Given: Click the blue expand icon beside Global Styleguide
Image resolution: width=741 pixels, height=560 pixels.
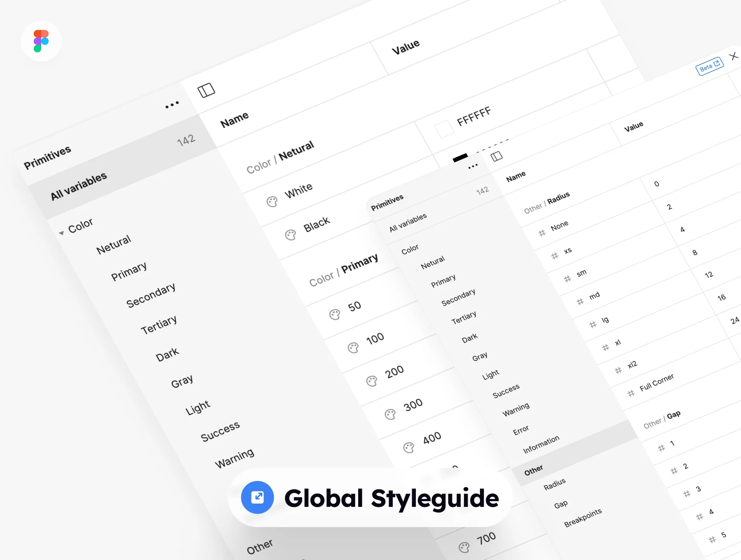Looking at the screenshot, I should [x=258, y=497].
